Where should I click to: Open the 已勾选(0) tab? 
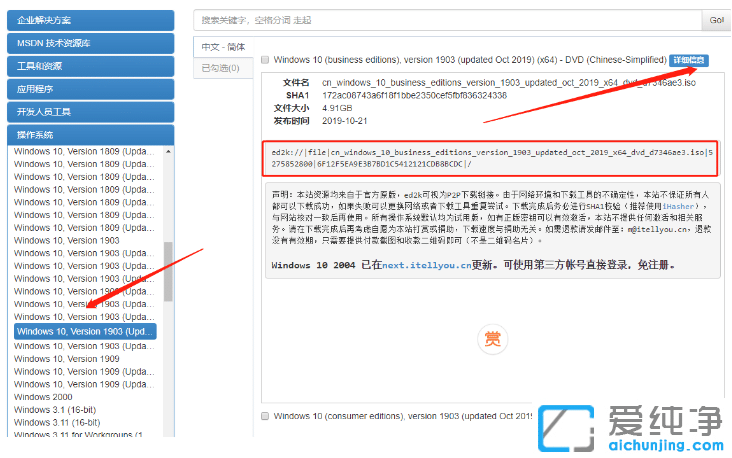coord(220,68)
